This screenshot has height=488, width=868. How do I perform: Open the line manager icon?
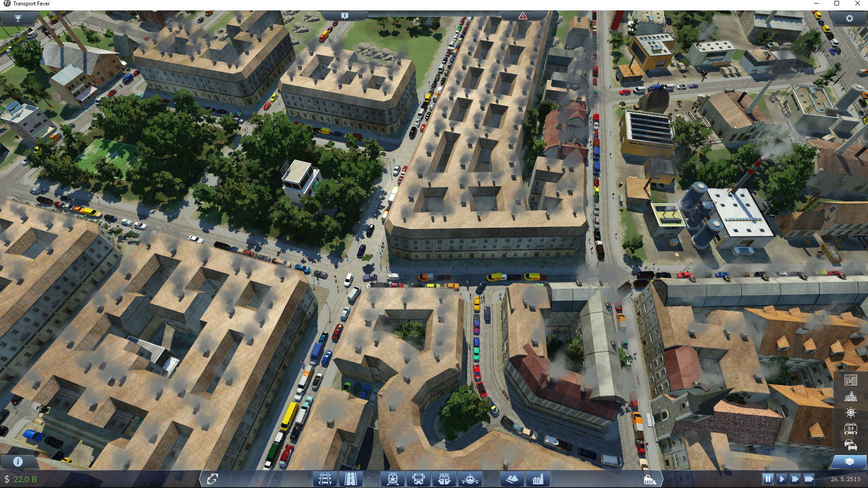212,479
